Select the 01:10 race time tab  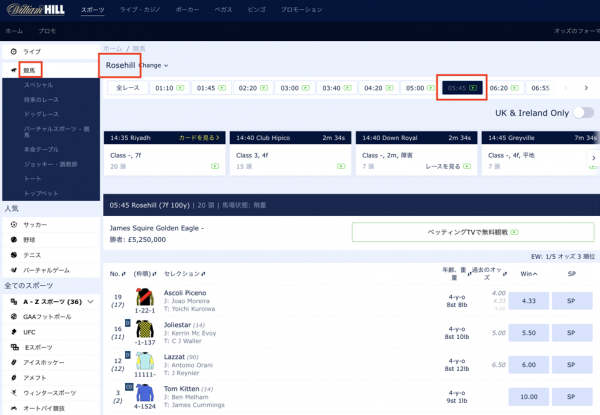(169, 88)
